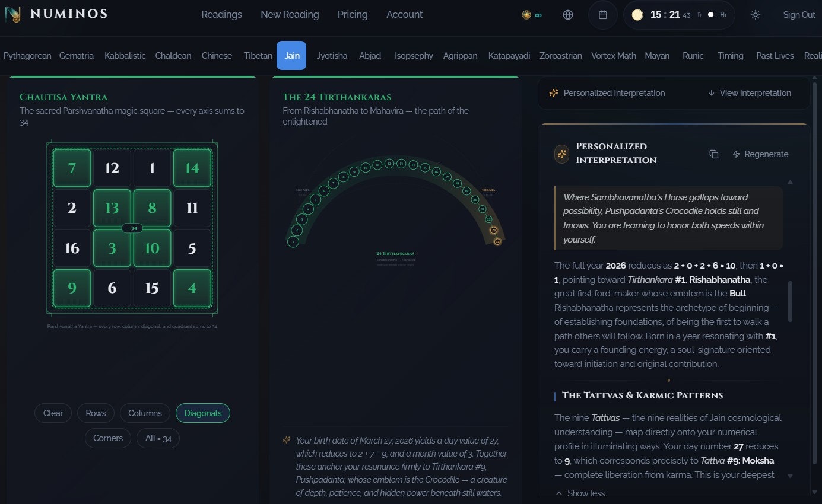Click the Saturn planetary hour symbol
822x504 pixels.
700,15
